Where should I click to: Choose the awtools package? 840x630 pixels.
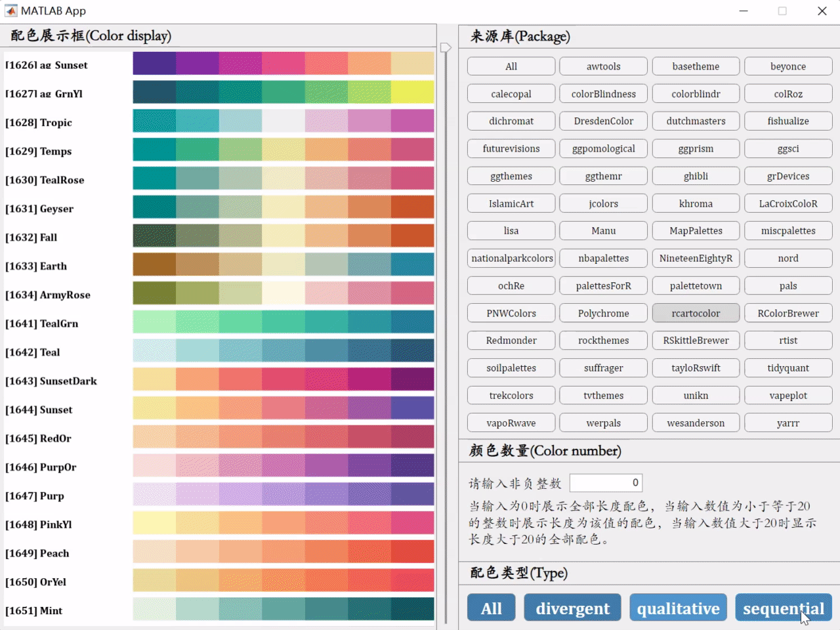(604, 66)
